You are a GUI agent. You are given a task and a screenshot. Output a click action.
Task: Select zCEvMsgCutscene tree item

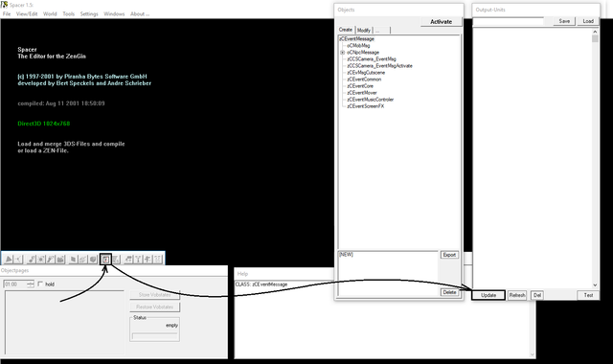point(366,73)
